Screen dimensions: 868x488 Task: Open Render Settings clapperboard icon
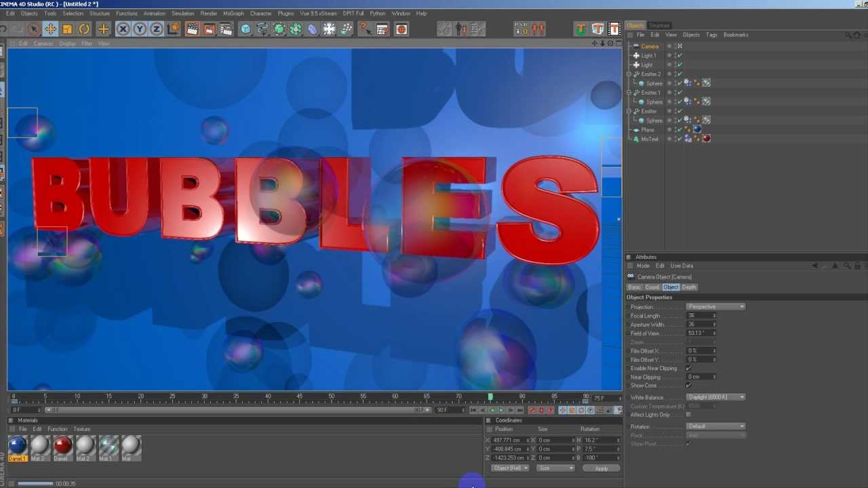[226, 28]
